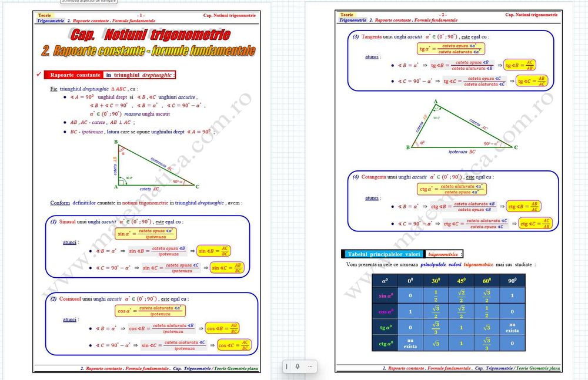Click the yellow 'ctg∢B = AB/AC' formula box
Image resolution: width=588 pixels, height=380 pixels.
point(523,206)
